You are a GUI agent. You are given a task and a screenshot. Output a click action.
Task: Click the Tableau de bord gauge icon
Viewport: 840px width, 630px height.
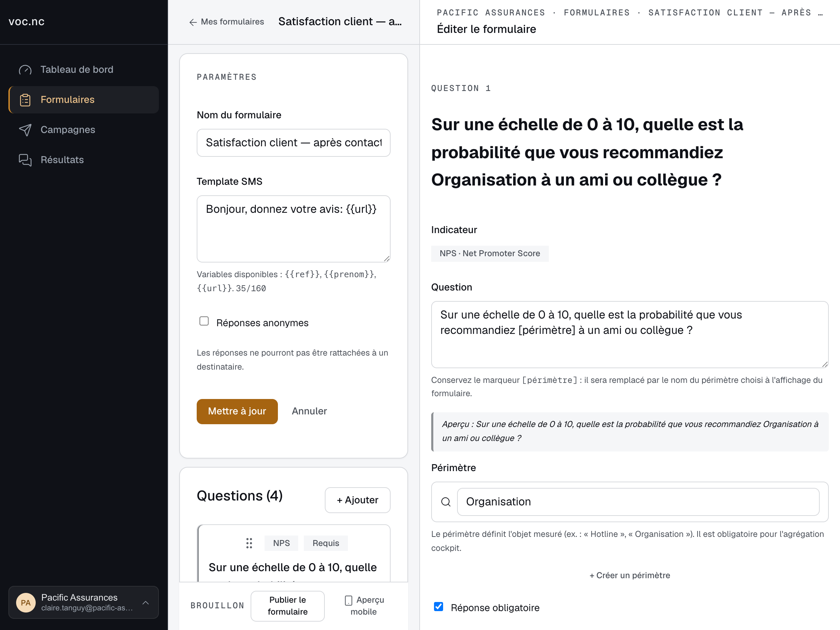click(25, 70)
